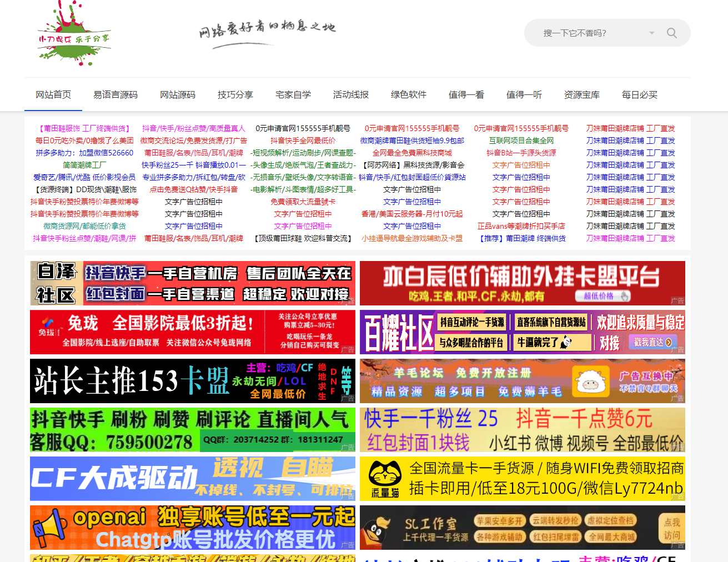The width and height of the screenshot is (728, 562).
Task: Open 抖音快手全网最低价 link
Action: [303, 140]
